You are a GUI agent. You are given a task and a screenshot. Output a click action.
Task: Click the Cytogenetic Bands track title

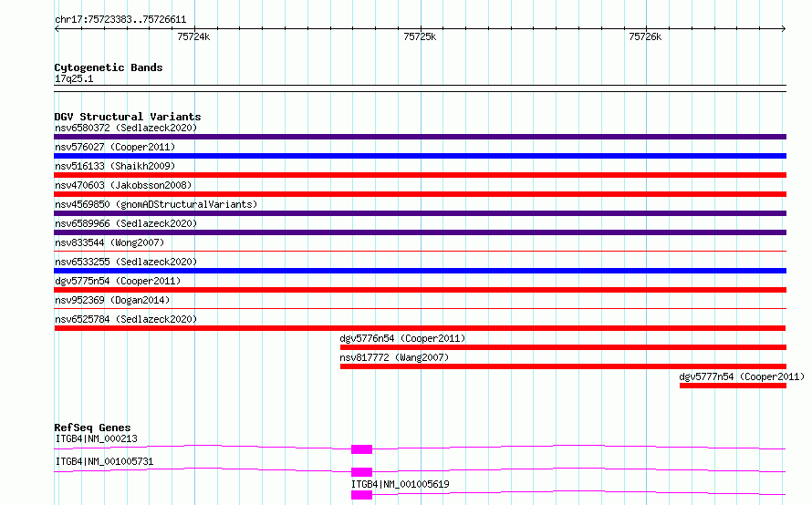[109, 67]
